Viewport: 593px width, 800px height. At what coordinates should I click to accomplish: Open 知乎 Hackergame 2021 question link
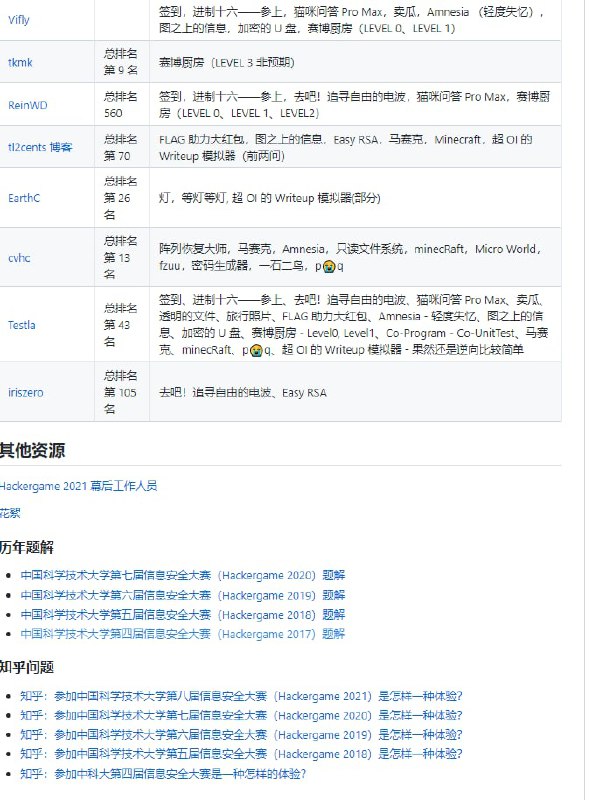coord(241,696)
